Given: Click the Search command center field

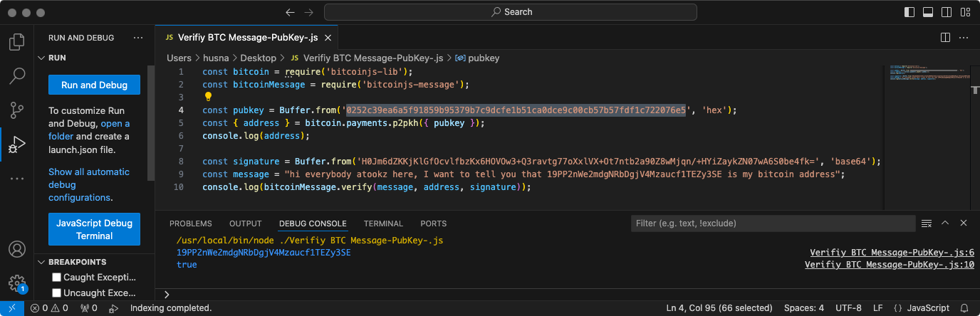Looking at the screenshot, I should tap(511, 12).
